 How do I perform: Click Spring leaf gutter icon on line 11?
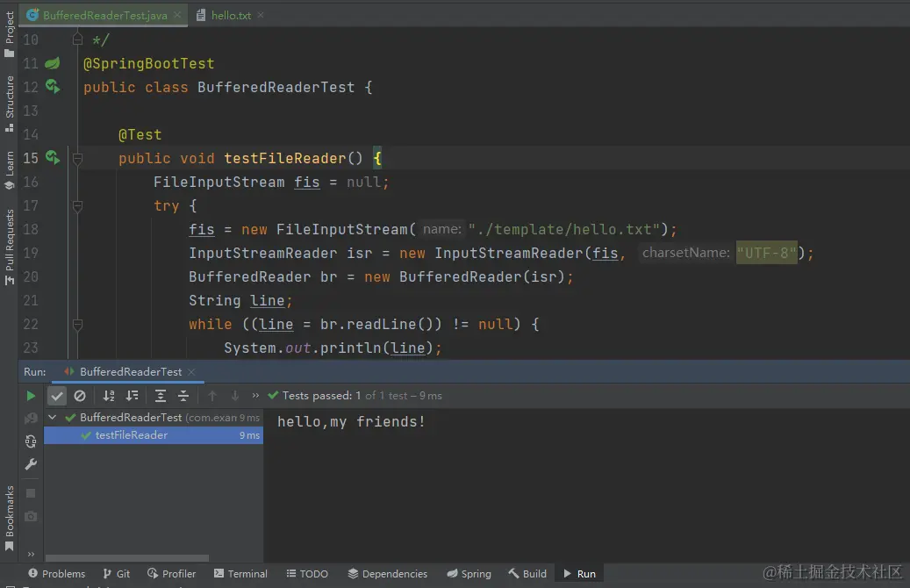[53, 62]
